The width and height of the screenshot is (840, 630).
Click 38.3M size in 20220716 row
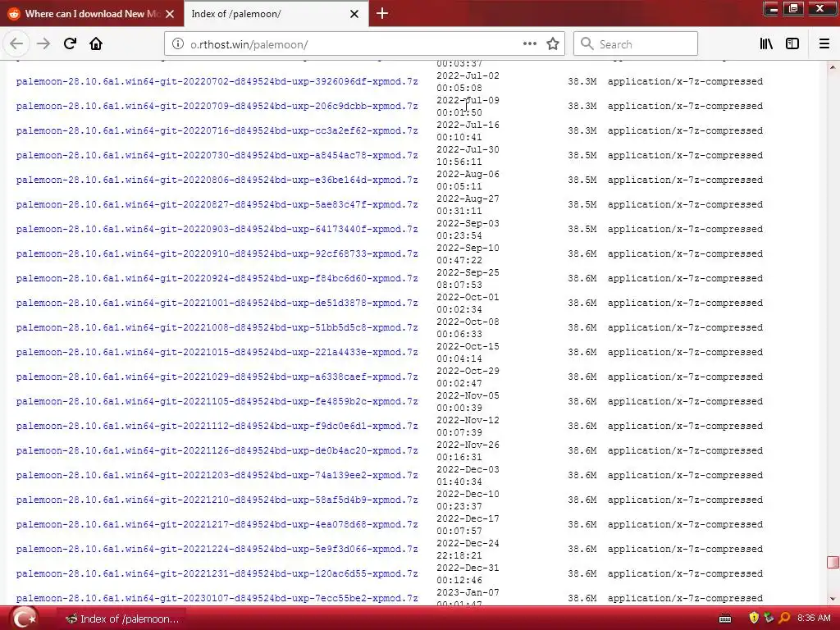pyautogui.click(x=582, y=130)
